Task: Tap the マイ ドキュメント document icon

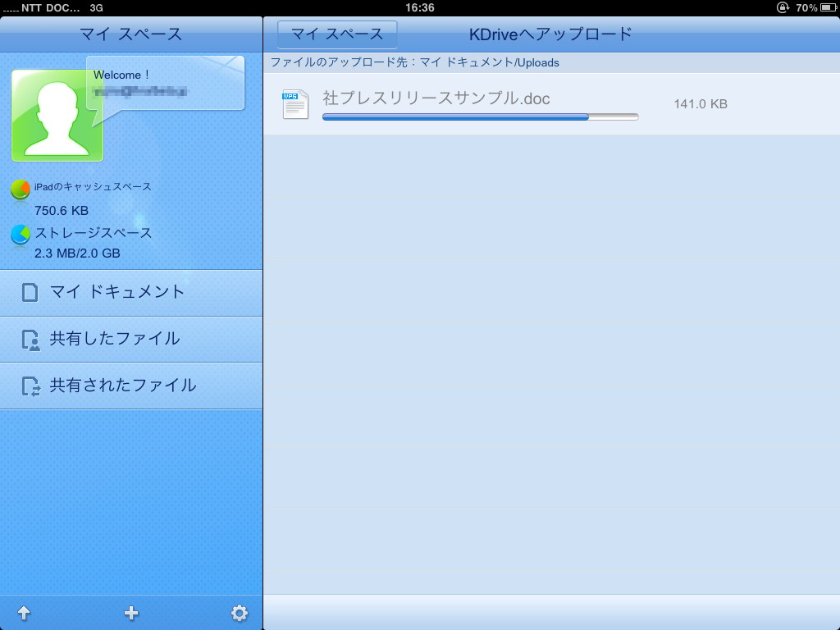Action: coord(30,293)
